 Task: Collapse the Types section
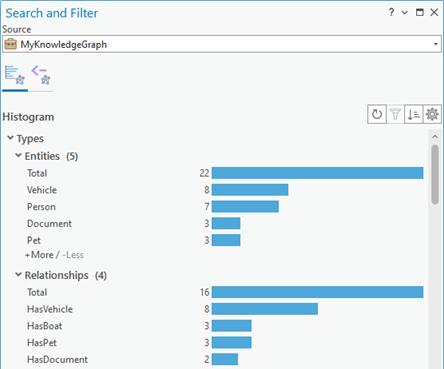point(10,138)
